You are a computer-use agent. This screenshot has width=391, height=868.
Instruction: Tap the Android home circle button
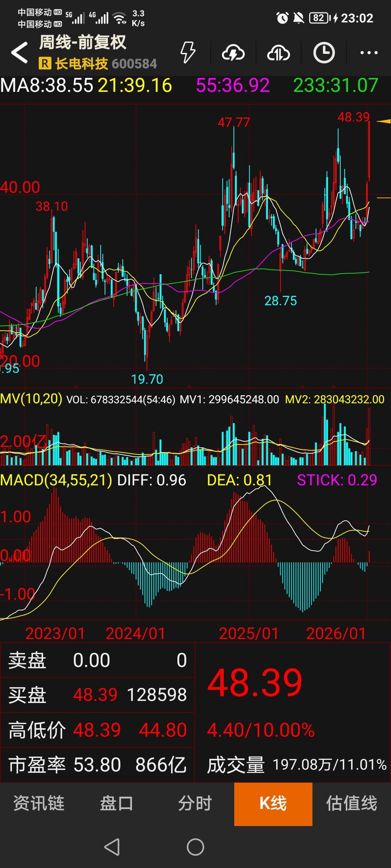coord(195,847)
